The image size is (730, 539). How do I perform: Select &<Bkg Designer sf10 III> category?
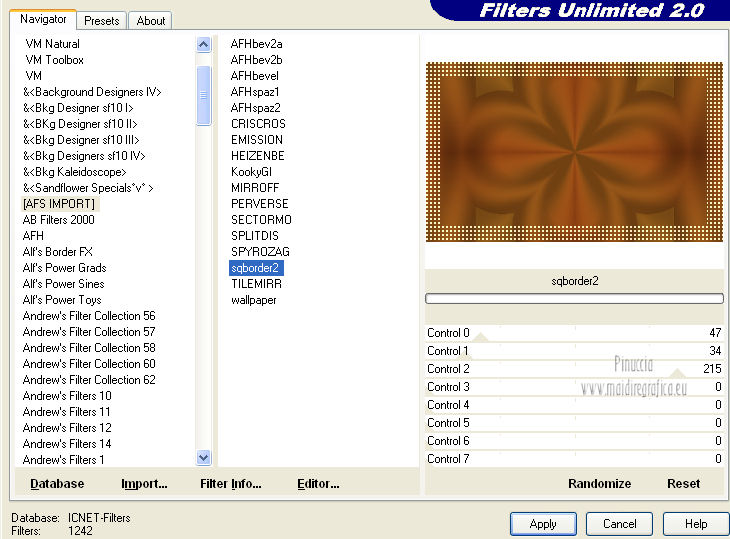[x=81, y=140]
